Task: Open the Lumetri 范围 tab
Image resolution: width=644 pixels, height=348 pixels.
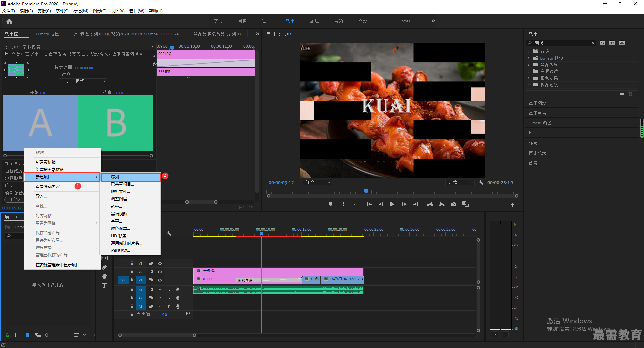Action: 48,34
